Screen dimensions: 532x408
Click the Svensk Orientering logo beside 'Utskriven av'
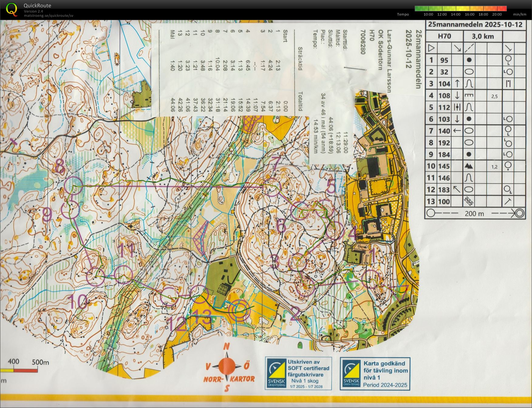click(277, 373)
